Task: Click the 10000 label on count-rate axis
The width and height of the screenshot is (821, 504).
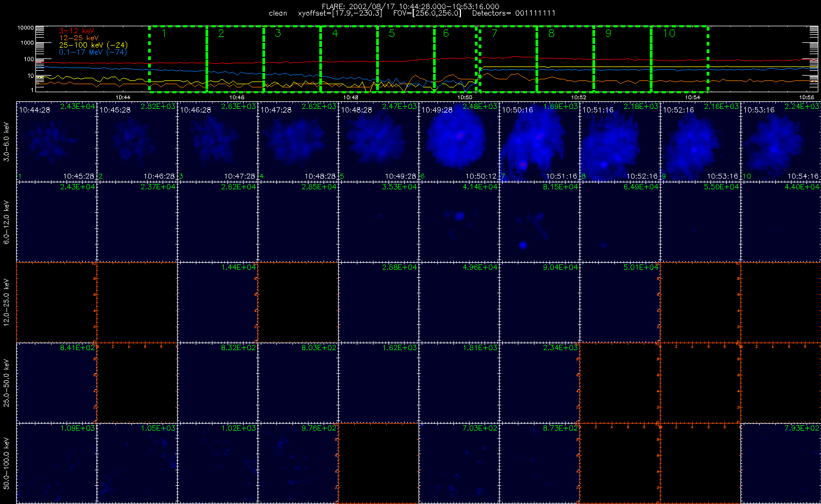Action: pyautogui.click(x=26, y=27)
